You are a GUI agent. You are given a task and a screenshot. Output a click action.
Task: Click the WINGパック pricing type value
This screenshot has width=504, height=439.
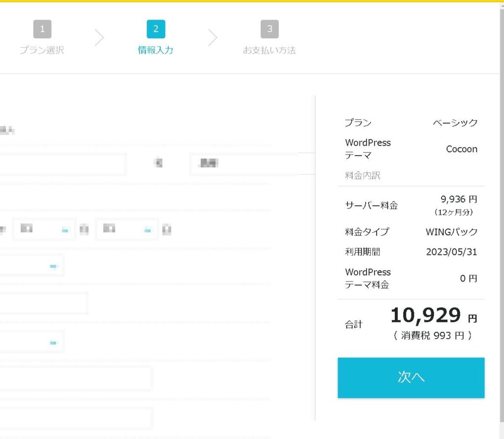click(451, 231)
